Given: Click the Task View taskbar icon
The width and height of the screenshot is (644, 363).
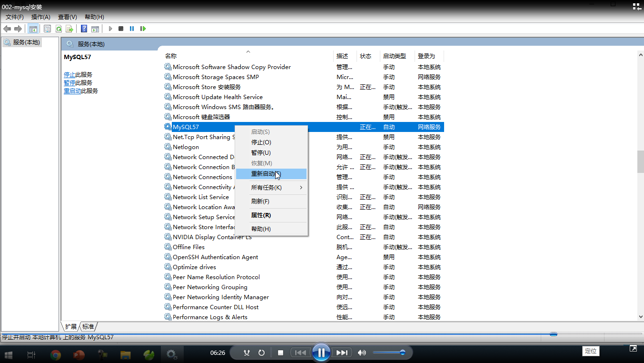Looking at the screenshot, I should click(31, 355).
